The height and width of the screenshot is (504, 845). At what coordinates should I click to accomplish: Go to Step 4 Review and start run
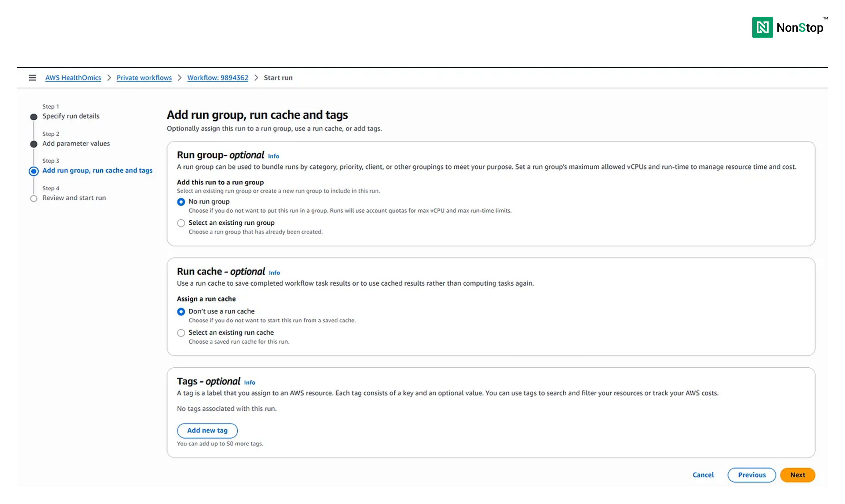click(74, 198)
